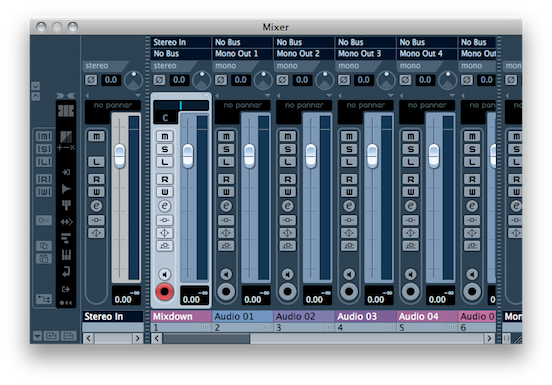Open output routing Mono Out 2
Image resolution: width=552 pixels, height=385 pixels.
click(304, 54)
